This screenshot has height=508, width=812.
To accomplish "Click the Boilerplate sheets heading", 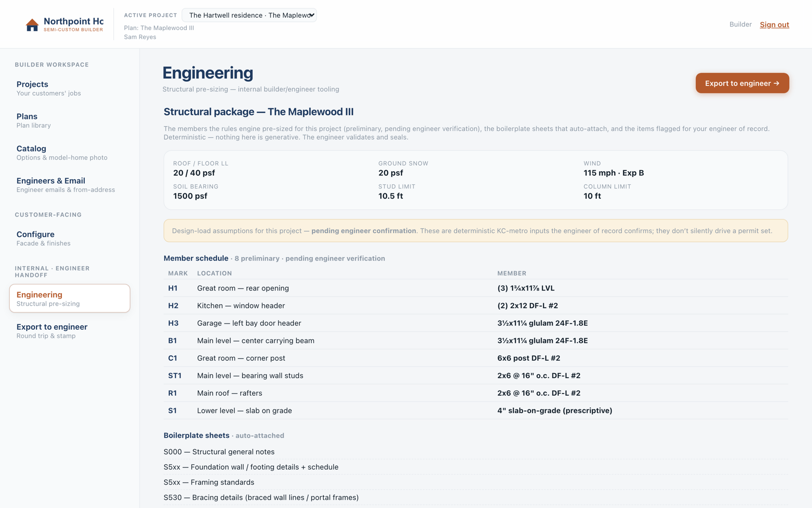I will point(196,435).
